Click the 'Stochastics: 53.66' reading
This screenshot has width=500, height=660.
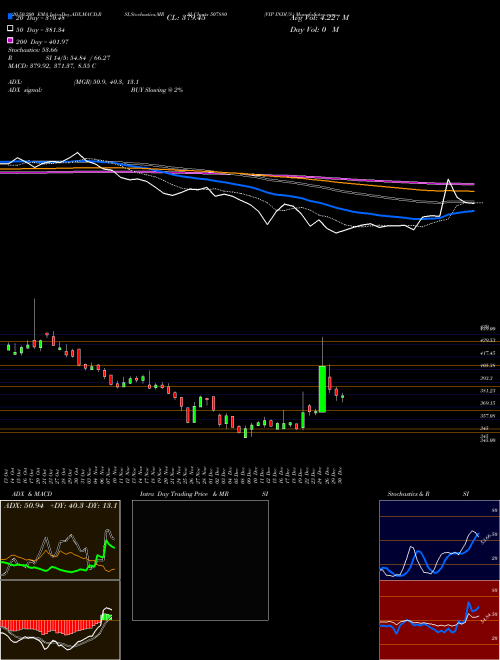click(33, 50)
